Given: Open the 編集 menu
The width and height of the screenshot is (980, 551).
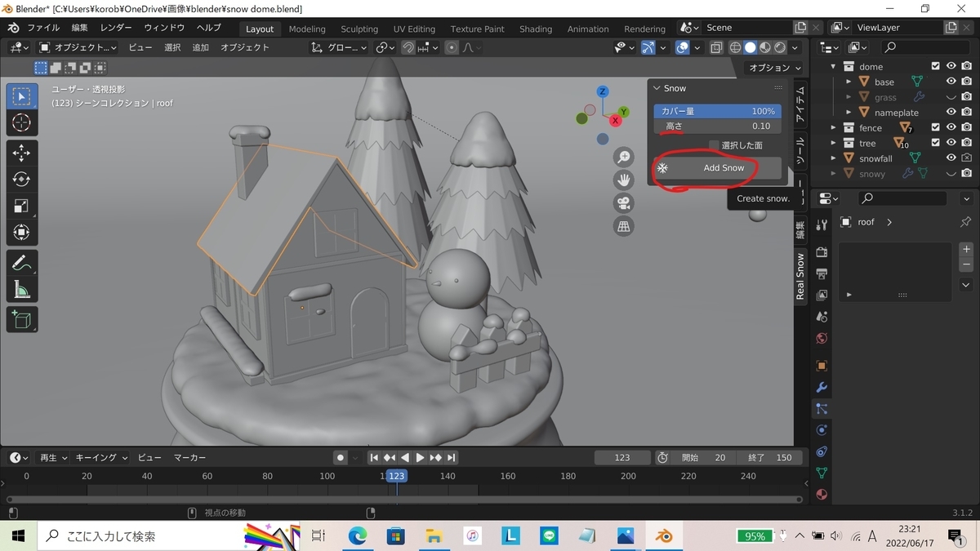Looking at the screenshot, I should (x=79, y=28).
